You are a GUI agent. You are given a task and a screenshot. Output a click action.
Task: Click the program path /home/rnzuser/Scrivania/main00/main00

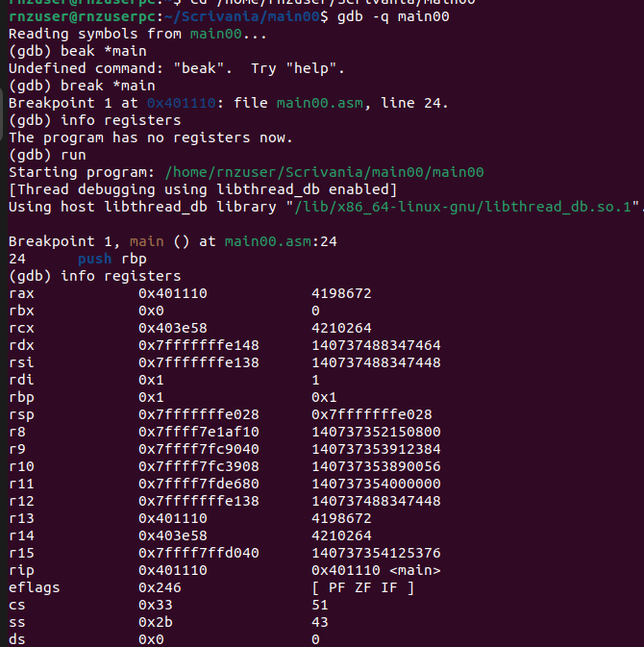324,172
